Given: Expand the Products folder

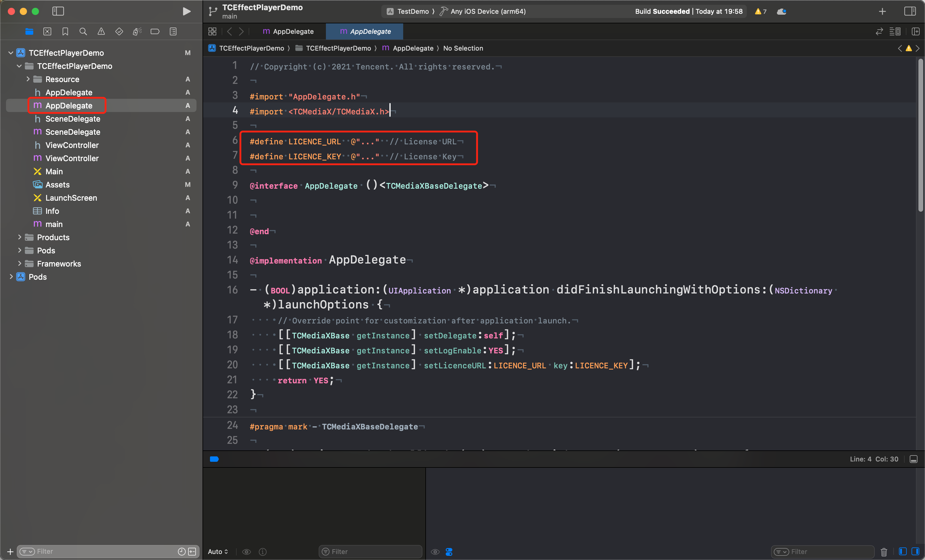Looking at the screenshot, I should click(19, 237).
